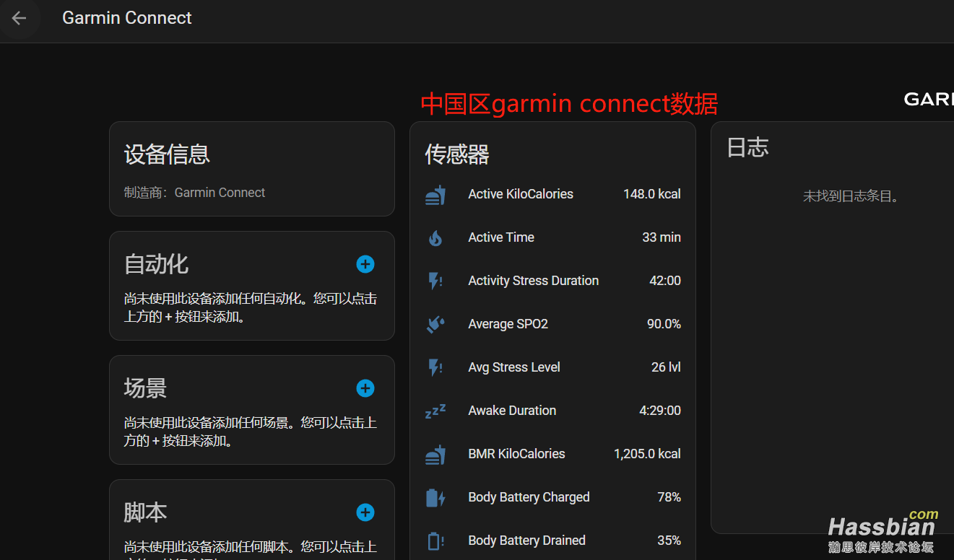The height and width of the screenshot is (560, 954).
Task: Click the 场景 section heading
Action: 145,388
